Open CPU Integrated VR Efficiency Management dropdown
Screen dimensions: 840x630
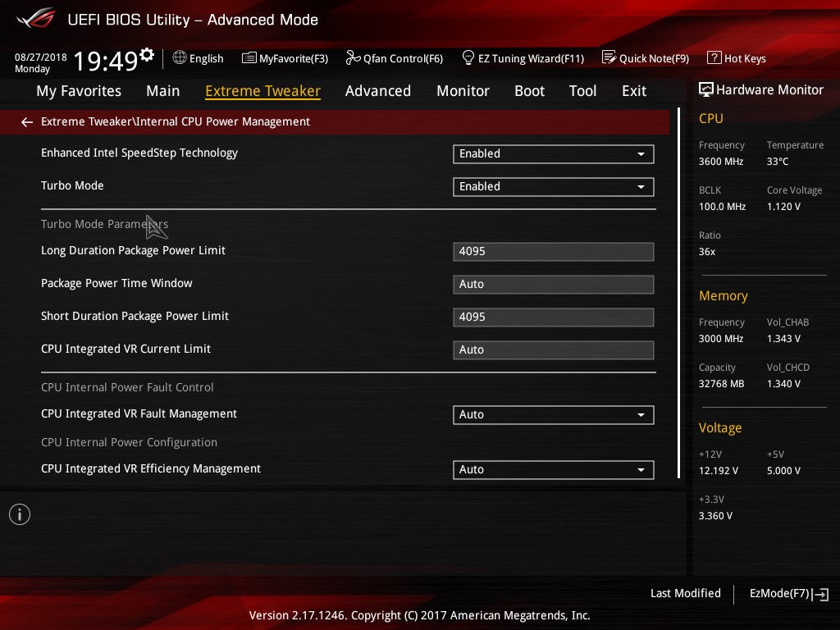553,470
